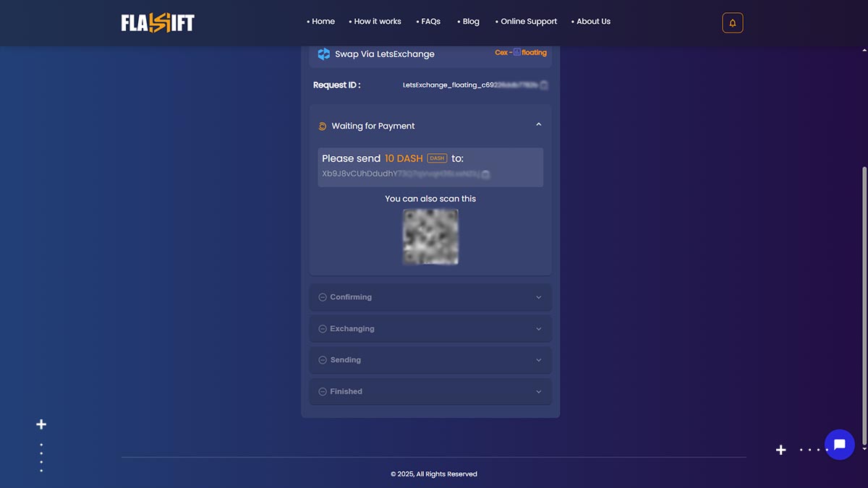Click the Exchanging step status icon
Viewport: 868px width, 488px height.
322,328
